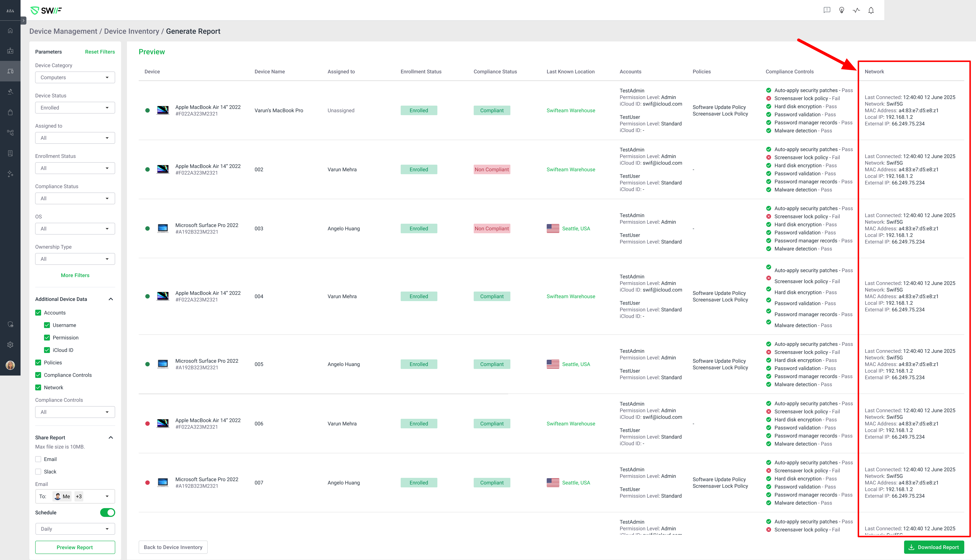Uncheck the Permission checkbox
This screenshot has height=560, width=976.
point(47,338)
